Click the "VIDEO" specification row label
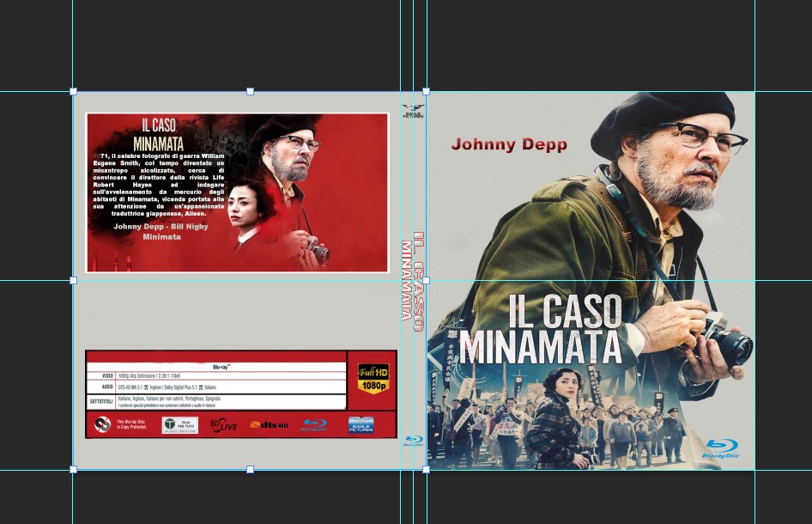812x524 pixels. tap(107, 375)
